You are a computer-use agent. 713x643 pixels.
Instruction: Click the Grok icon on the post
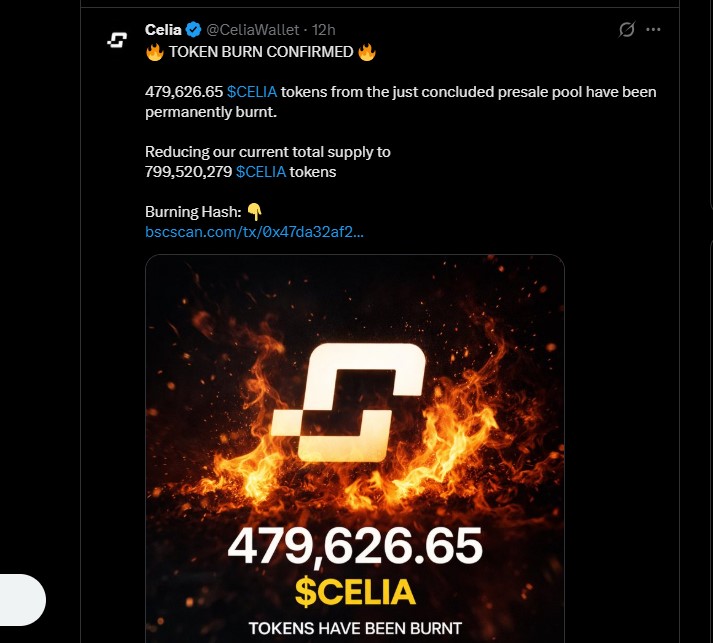[x=627, y=30]
